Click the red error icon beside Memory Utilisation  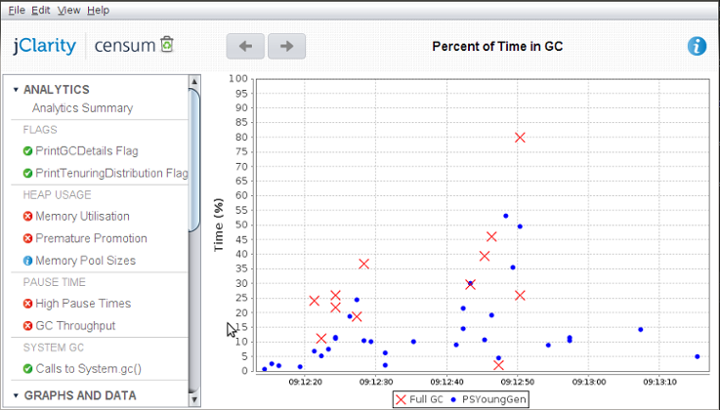coord(28,216)
